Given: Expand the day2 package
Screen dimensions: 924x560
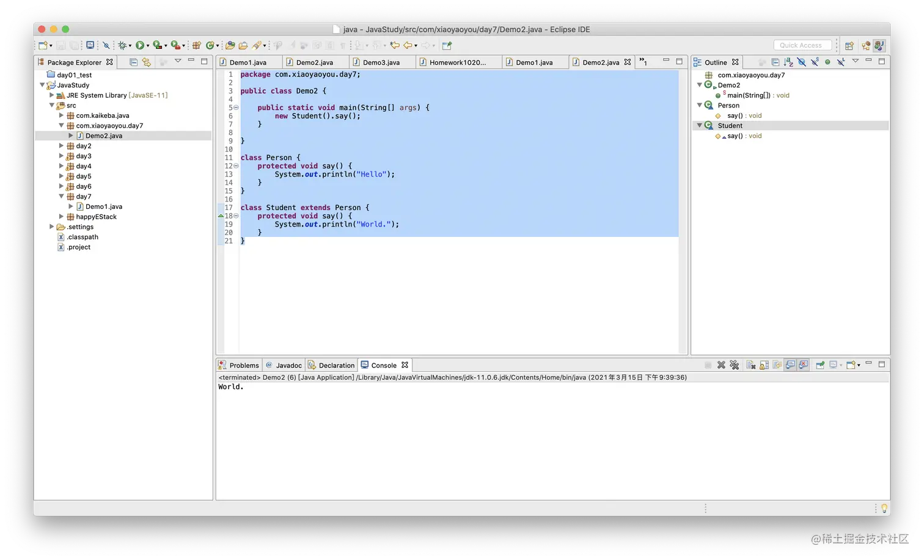Looking at the screenshot, I should [61, 146].
